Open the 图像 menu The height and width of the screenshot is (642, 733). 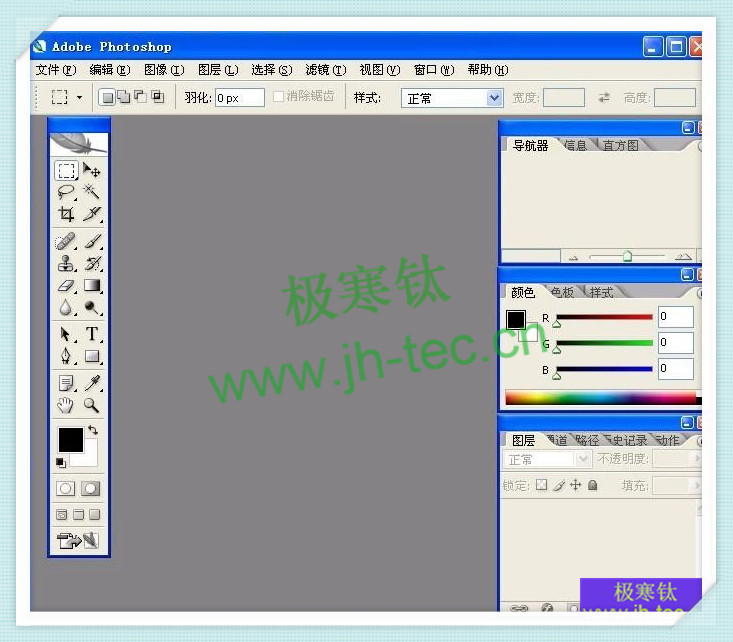click(x=164, y=70)
